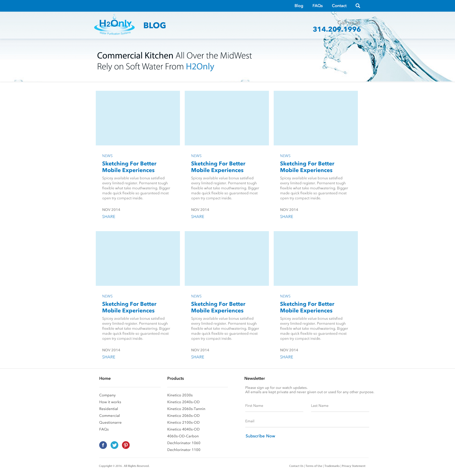Viewport: 455px width, 476px height.
Task: Click SHARE on top-right card
Action: (x=287, y=217)
